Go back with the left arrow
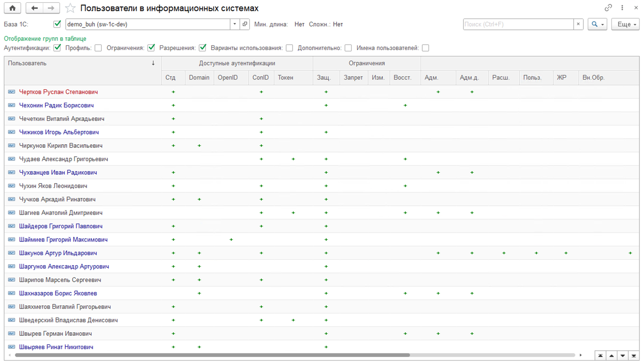 click(34, 8)
